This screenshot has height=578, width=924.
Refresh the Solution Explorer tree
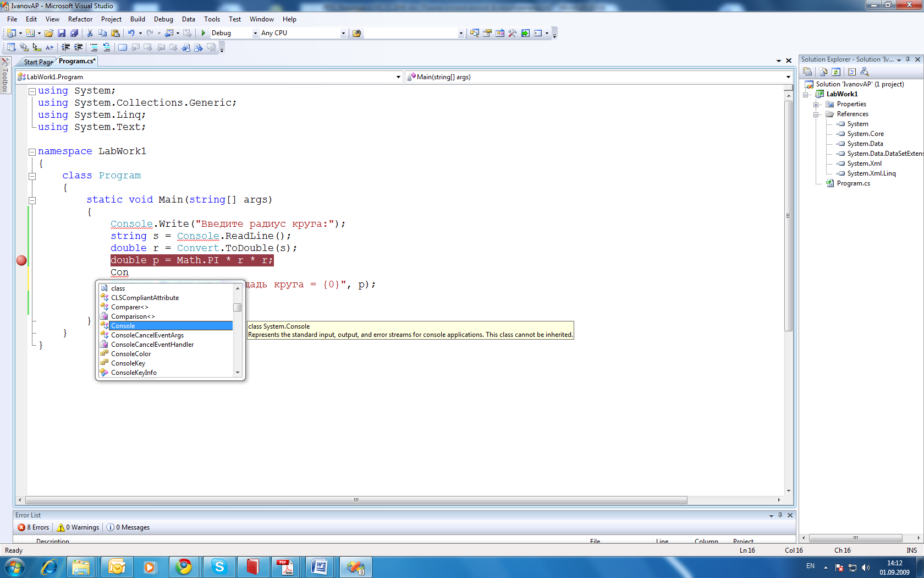click(836, 72)
